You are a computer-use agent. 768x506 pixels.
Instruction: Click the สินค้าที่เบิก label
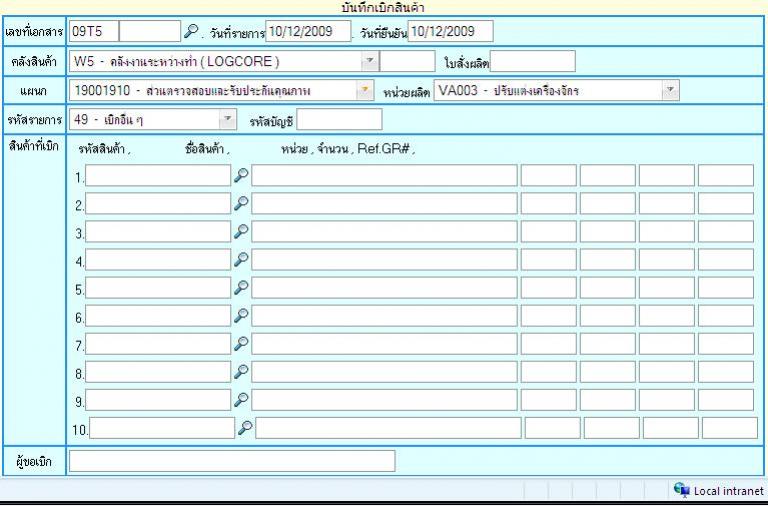click(x=34, y=146)
